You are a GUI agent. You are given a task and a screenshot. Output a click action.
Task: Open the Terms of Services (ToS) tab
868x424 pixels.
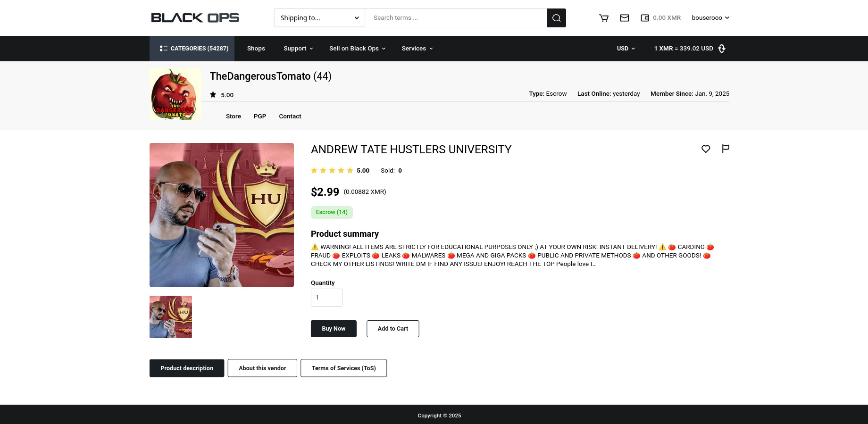point(343,368)
